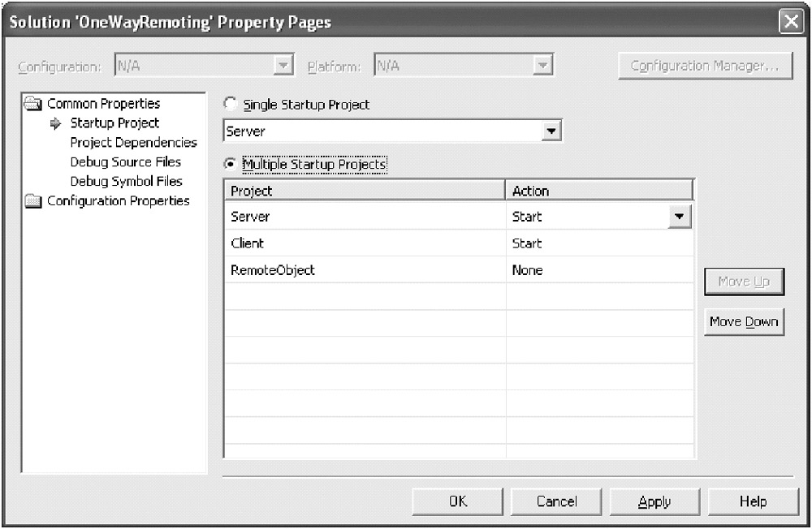Open the Debug Source Files page
This screenshot has height=529, width=812.
pyautogui.click(x=127, y=162)
